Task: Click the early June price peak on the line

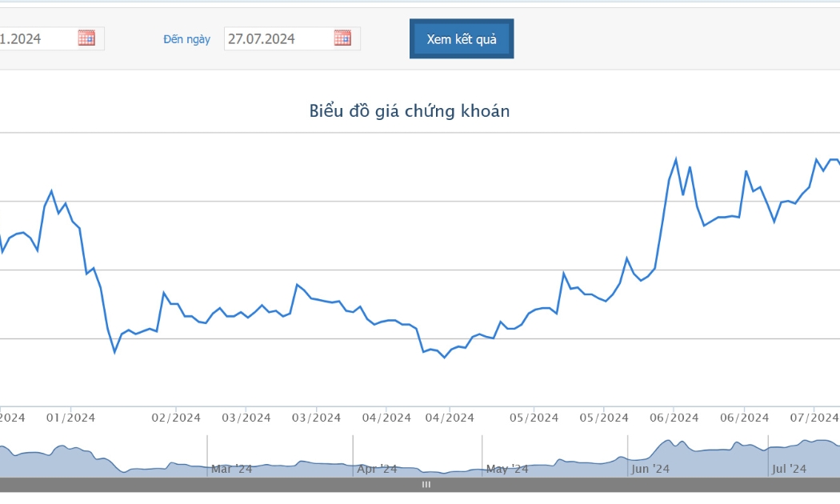Action: coord(676,159)
